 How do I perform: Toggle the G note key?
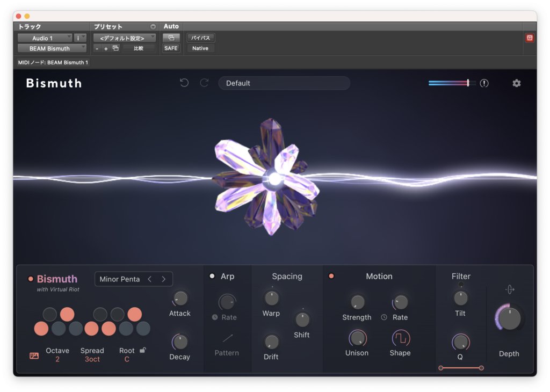(x=108, y=329)
